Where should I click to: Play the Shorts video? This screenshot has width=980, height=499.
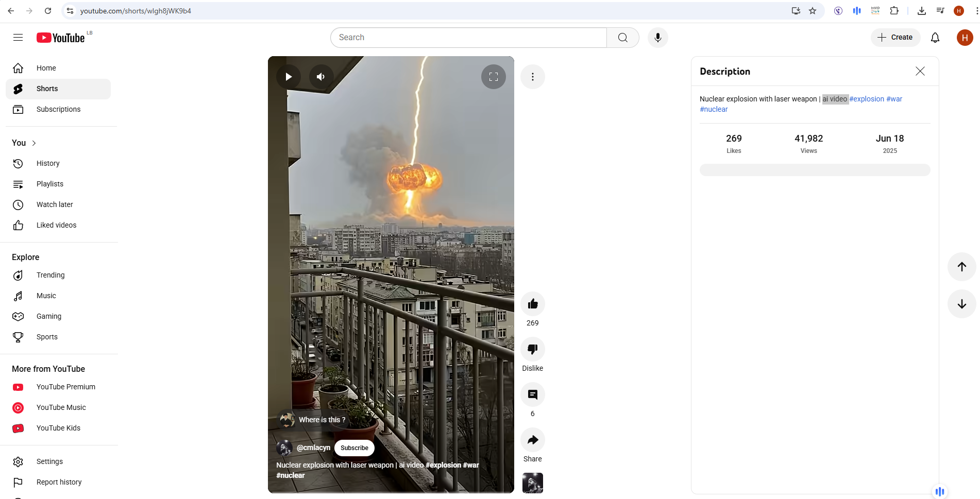click(x=288, y=77)
